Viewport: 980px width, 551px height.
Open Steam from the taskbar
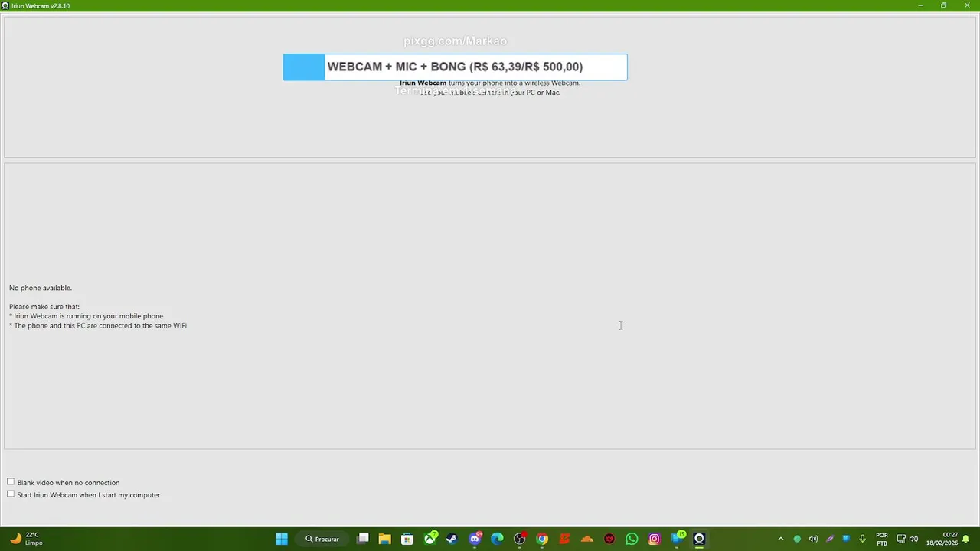(452, 539)
